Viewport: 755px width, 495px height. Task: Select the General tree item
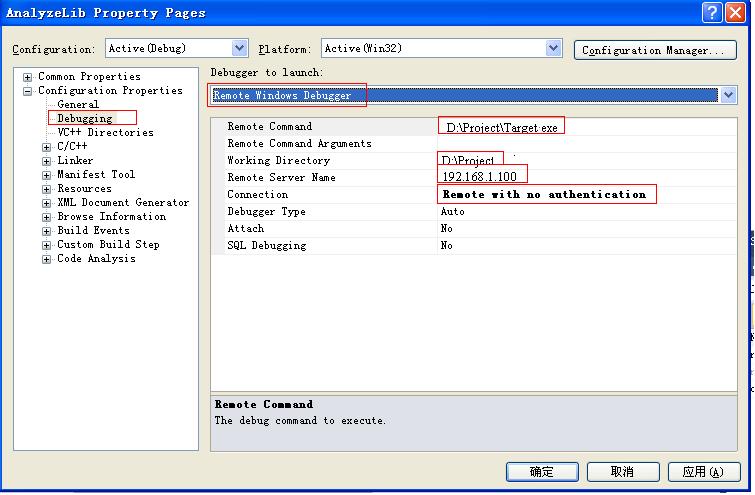pyautogui.click(x=78, y=104)
